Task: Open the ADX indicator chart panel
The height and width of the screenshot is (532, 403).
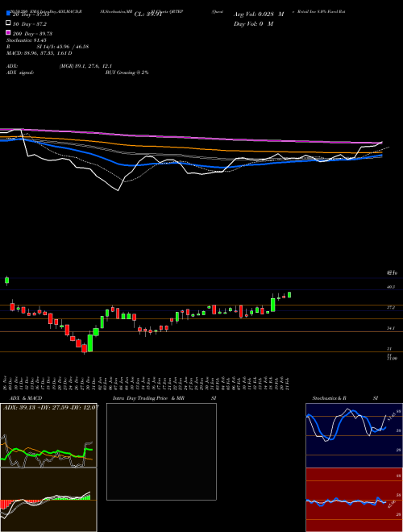Action: tap(48, 435)
